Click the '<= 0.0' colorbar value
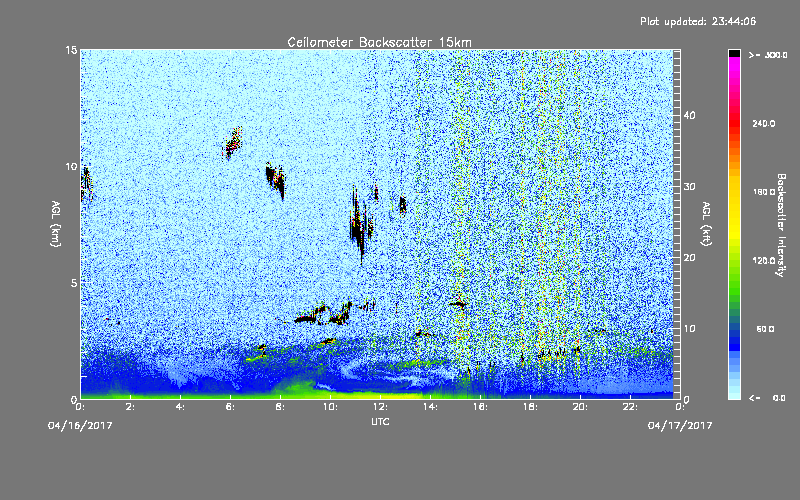800x500 pixels. 767,398
